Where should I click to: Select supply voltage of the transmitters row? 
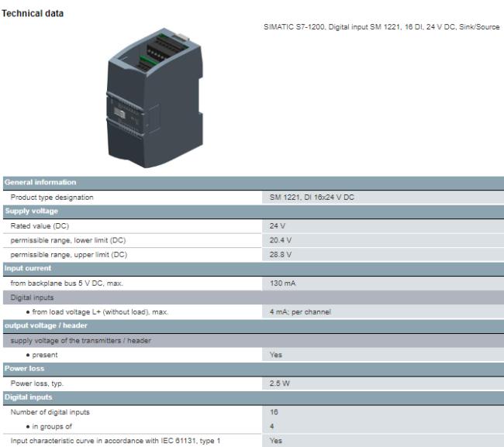(81, 341)
